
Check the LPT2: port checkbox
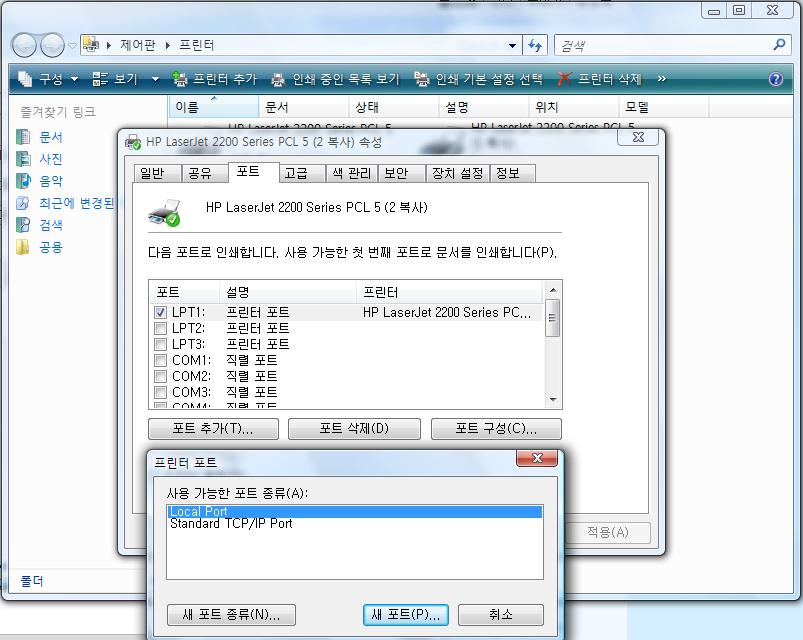(160, 328)
